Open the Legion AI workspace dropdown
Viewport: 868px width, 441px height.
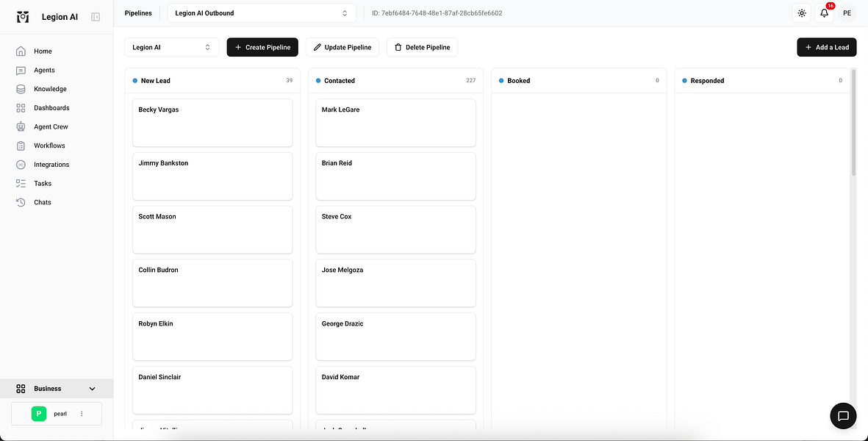tap(171, 47)
